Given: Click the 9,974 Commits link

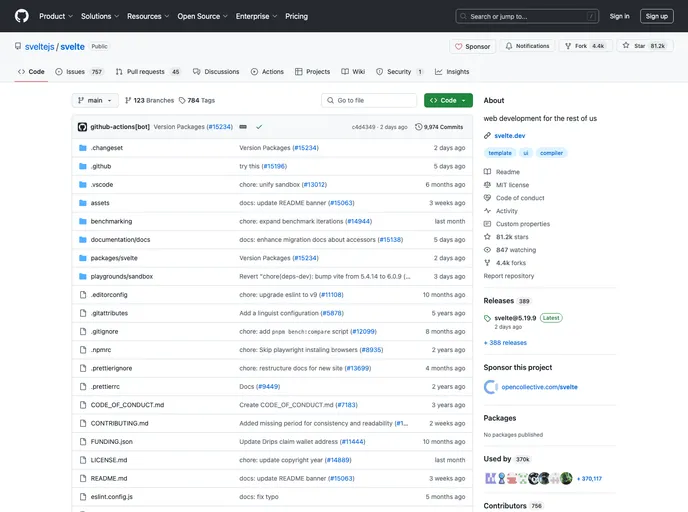Looking at the screenshot, I should [439, 127].
